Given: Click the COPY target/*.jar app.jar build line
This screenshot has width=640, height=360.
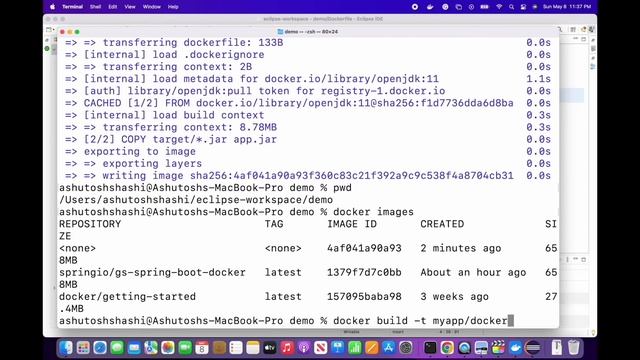Looking at the screenshot, I should coord(180,140).
